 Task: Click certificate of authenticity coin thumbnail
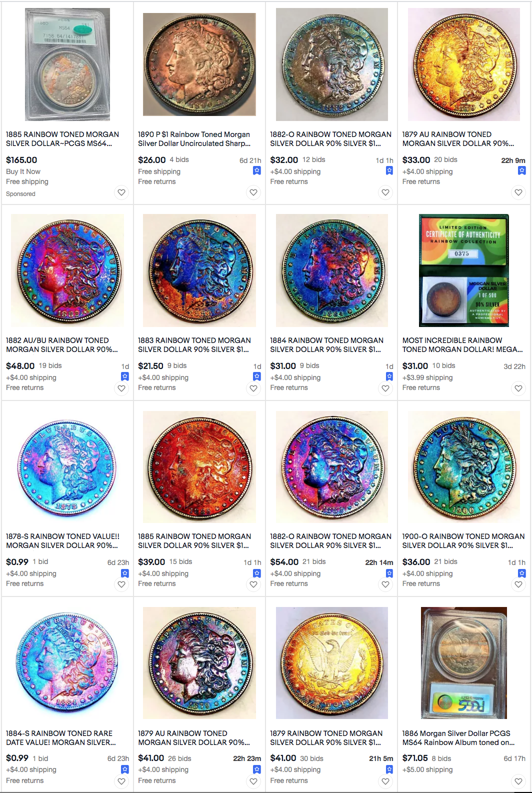pos(464,270)
